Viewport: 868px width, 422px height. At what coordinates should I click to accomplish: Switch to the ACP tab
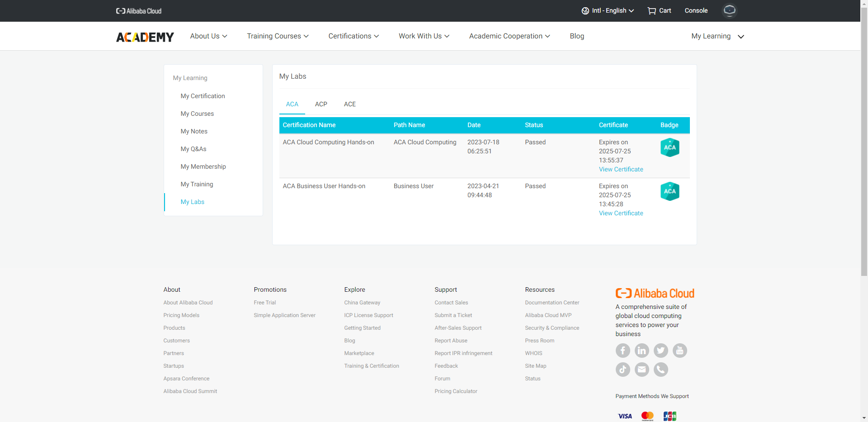click(321, 104)
